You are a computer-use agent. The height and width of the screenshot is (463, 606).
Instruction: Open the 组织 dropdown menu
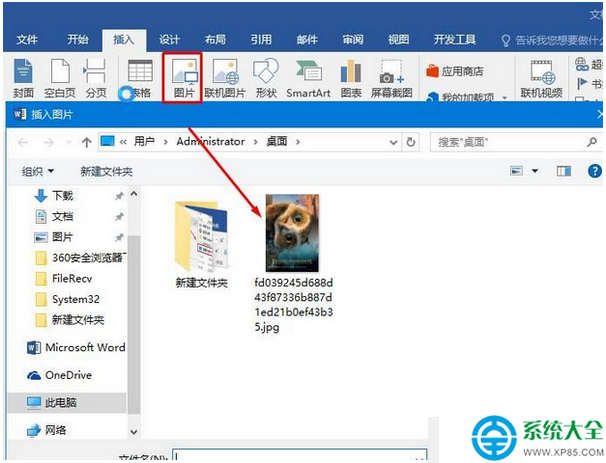[38, 171]
